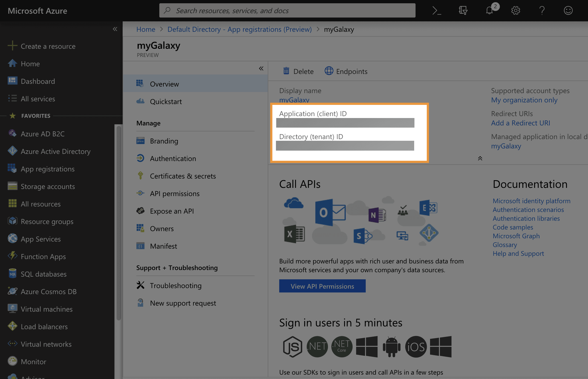Open the Manifest menu item
This screenshot has width=588, height=379.
(163, 246)
